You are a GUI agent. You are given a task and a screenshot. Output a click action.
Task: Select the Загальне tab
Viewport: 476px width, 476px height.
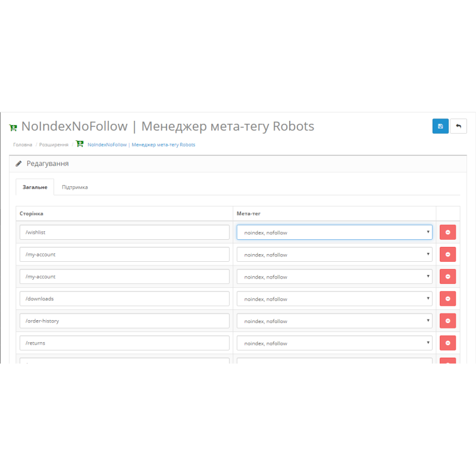[35, 187]
